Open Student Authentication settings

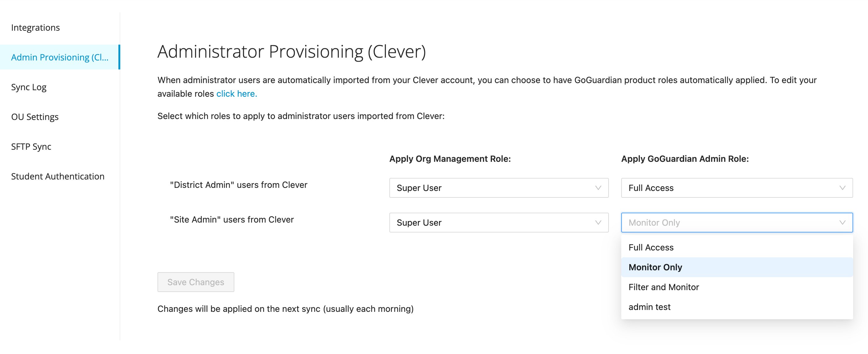click(58, 176)
